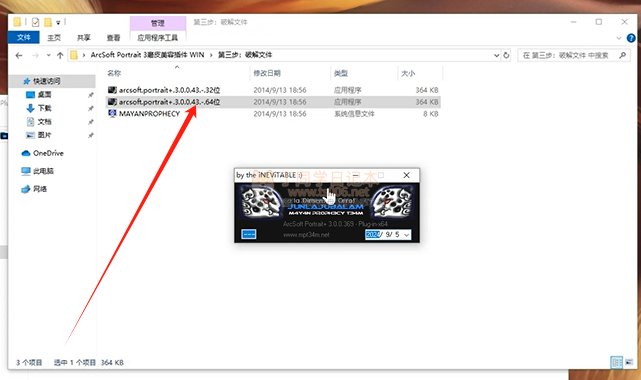Open 文档 in quick access
This screenshot has height=380, width=641.
(x=44, y=121)
